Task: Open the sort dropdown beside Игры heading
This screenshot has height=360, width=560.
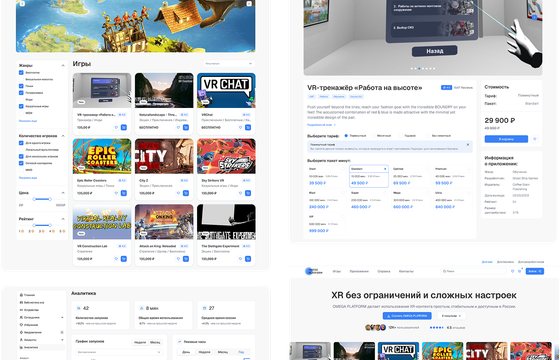Action: click(x=229, y=64)
